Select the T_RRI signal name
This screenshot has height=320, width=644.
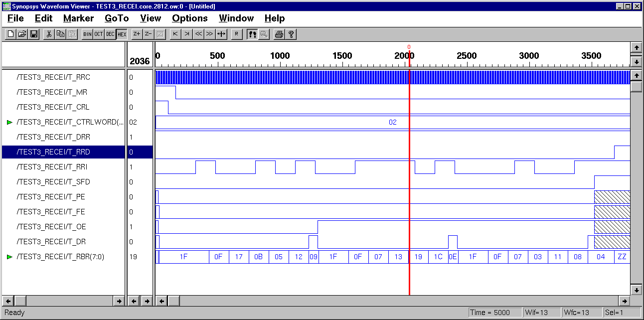[53, 167]
